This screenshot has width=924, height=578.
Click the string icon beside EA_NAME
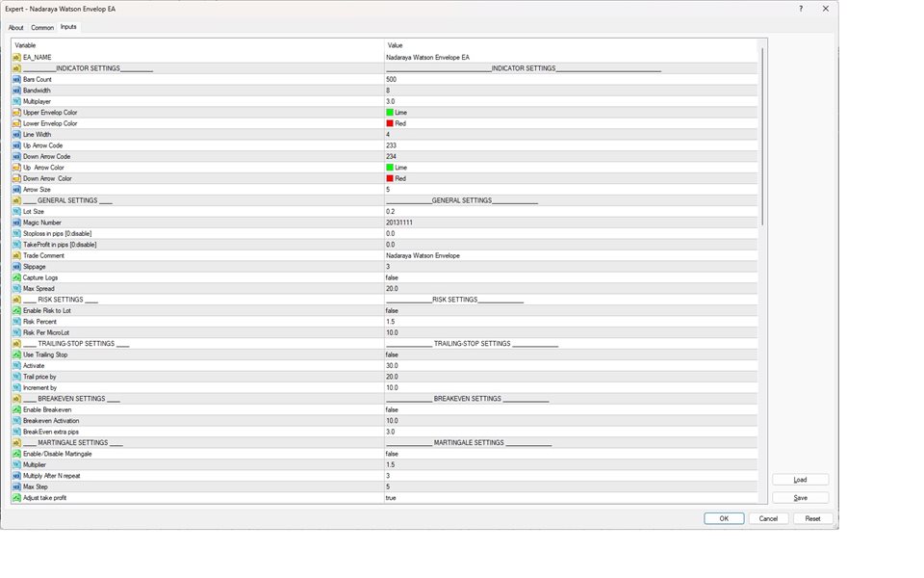point(16,57)
